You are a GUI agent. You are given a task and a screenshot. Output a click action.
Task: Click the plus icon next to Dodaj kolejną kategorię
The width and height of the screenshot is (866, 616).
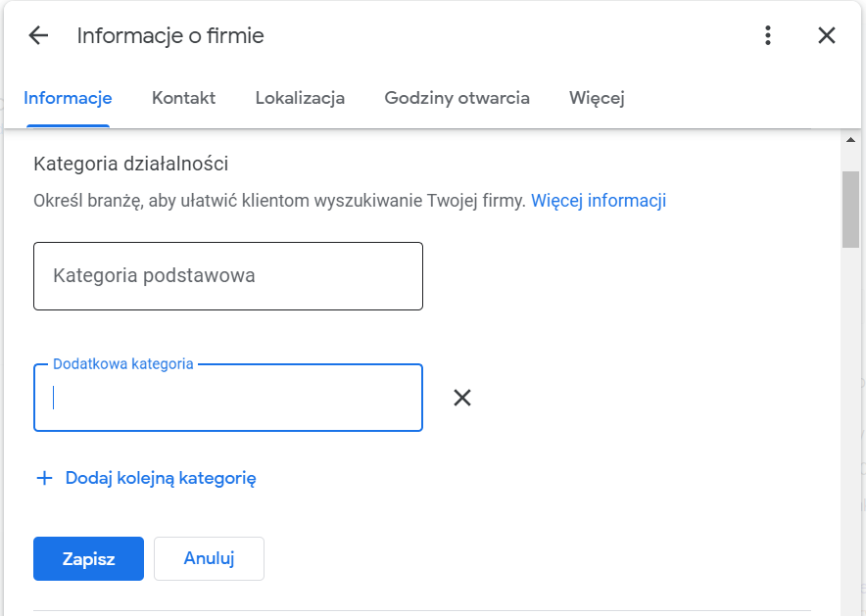(43, 478)
